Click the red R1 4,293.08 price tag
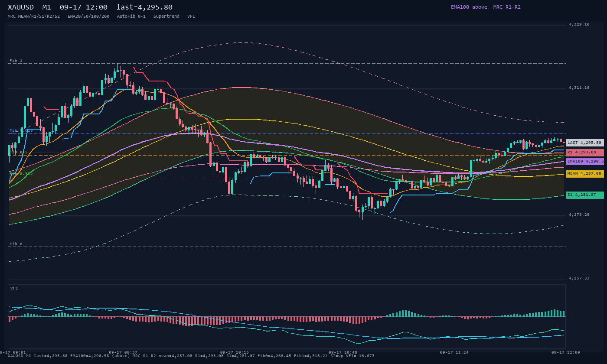This screenshot has height=364, width=607. coord(585,153)
